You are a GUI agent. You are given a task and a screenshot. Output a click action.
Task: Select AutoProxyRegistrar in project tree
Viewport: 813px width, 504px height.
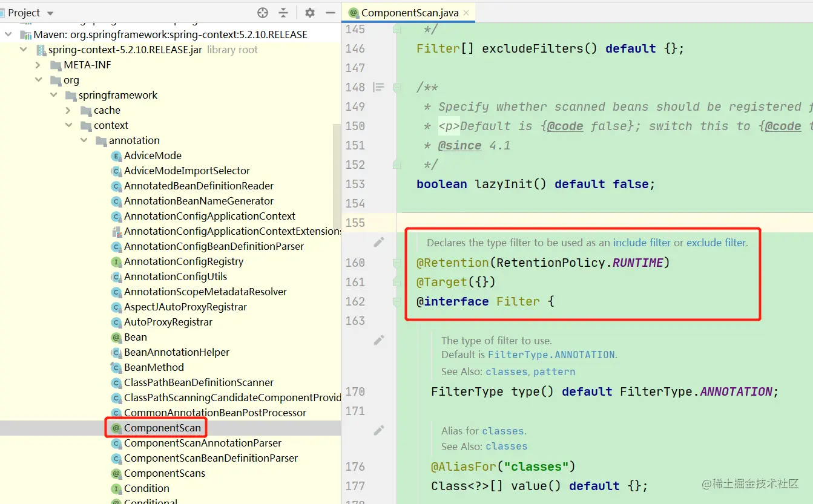click(x=168, y=322)
